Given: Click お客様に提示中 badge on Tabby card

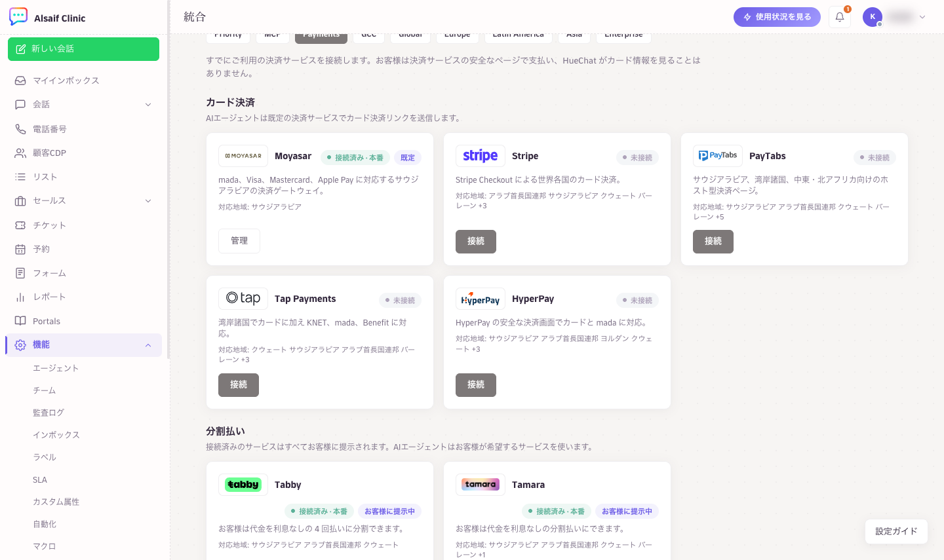Looking at the screenshot, I should pyautogui.click(x=389, y=512).
